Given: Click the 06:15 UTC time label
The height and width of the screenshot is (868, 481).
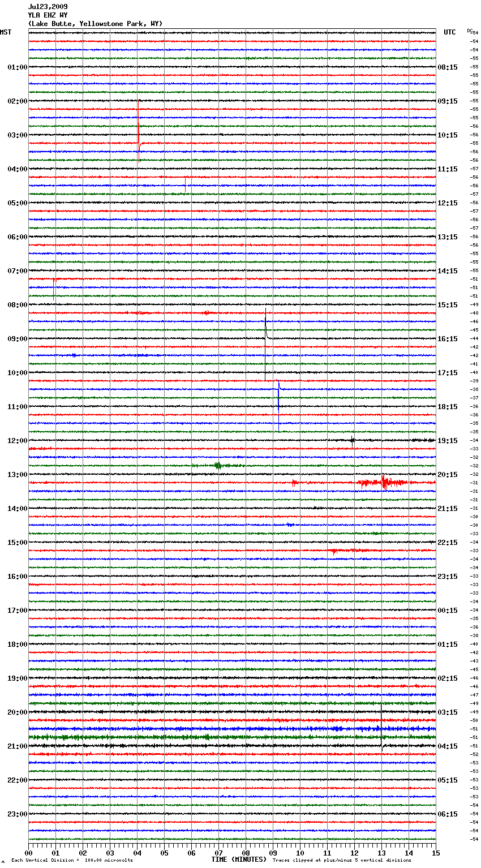Looking at the screenshot, I should pos(448,814).
